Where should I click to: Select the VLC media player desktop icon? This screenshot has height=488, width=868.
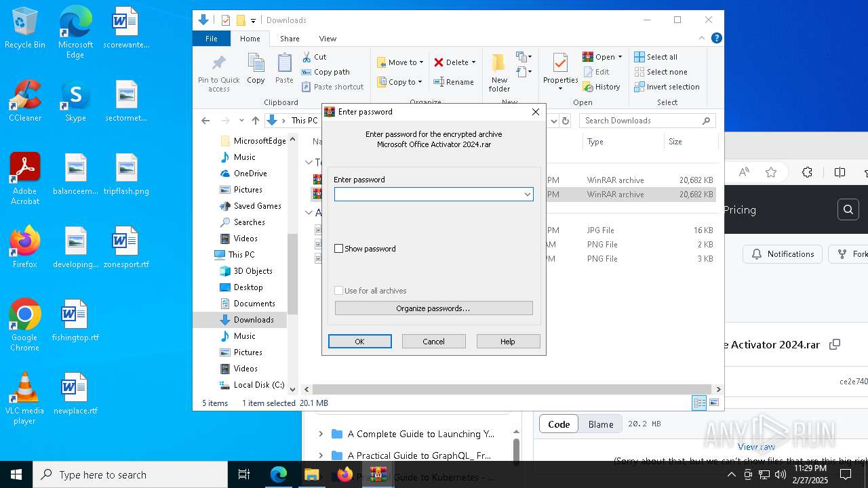point(25,399)
